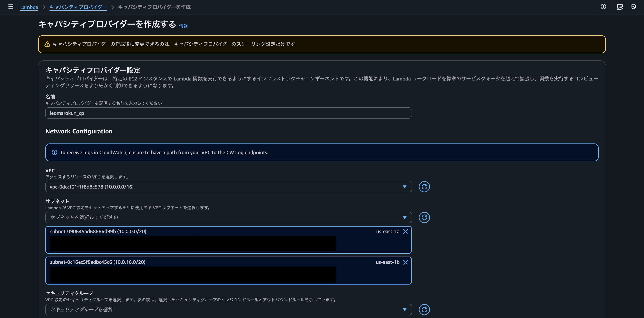Click the screen-with-tools icon in the top bar

pyautogui.click(x=620, y=7)
